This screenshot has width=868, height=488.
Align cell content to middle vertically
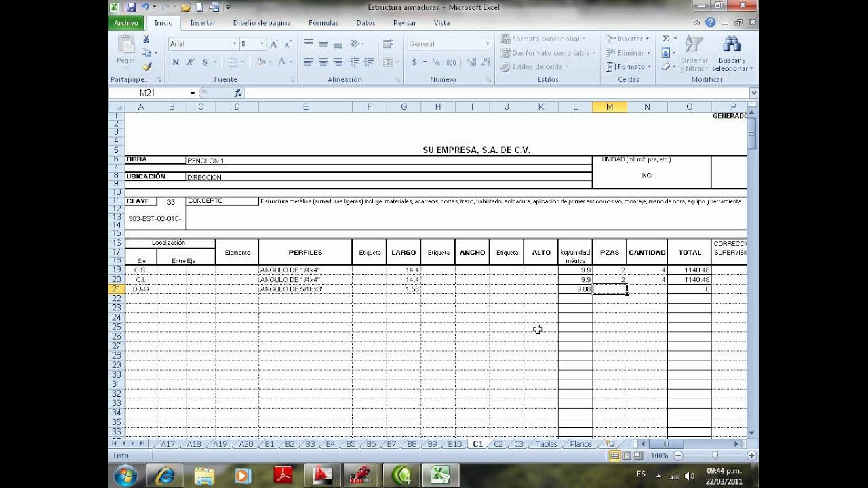(323, 44)
